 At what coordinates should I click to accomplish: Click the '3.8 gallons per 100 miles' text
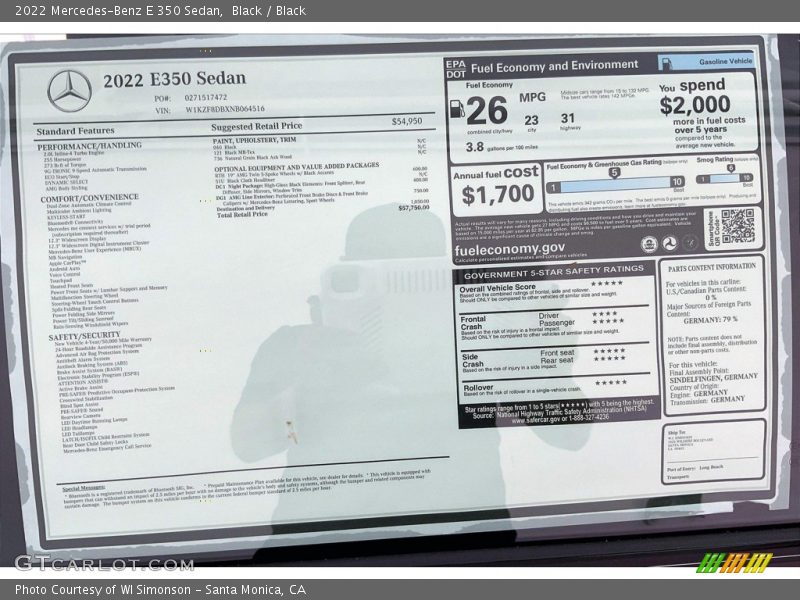pos(501,147)
